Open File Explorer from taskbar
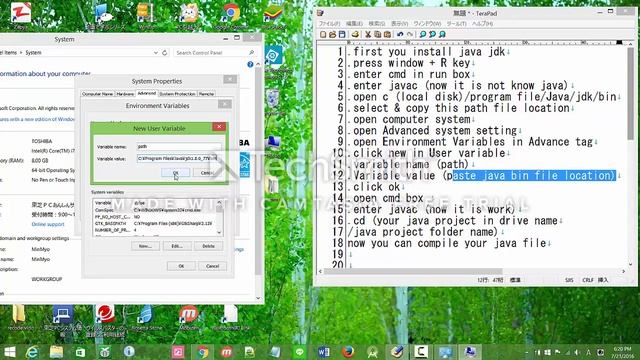The image size is (640, 360). click(x=56, y=352)
